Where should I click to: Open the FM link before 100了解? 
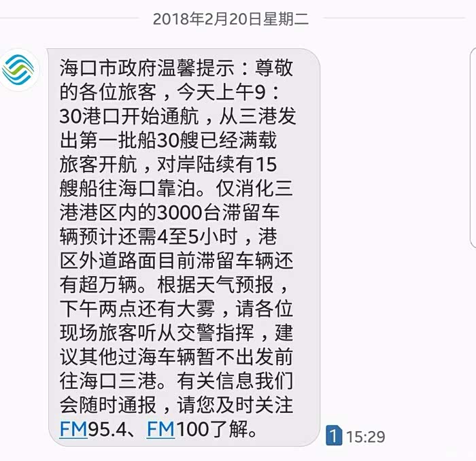tap(161, 429)
